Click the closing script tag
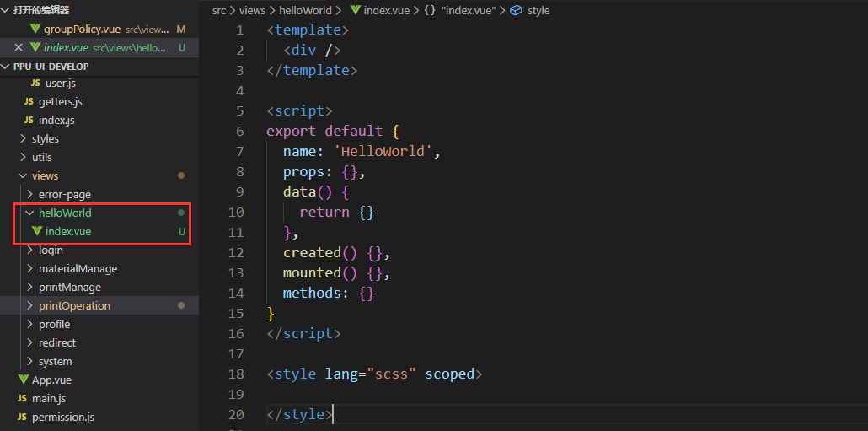This screenshot has width=868, height=431. click(x=304, y=333)
